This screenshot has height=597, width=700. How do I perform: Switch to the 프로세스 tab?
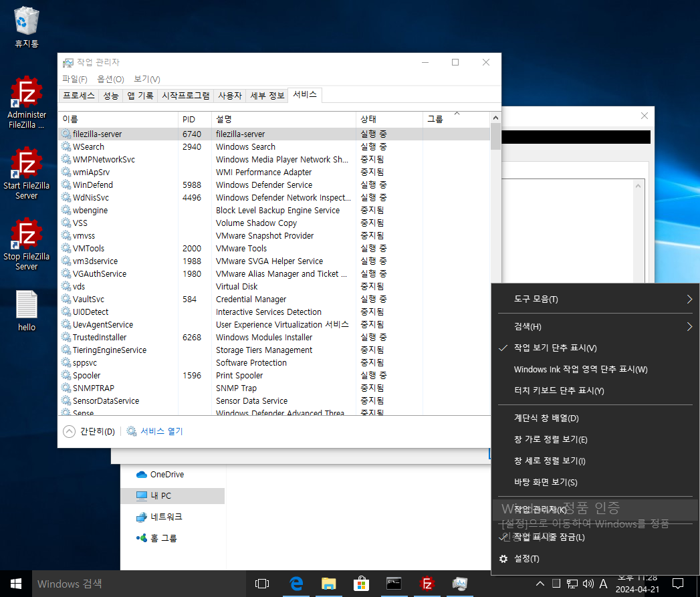(x=79, y=96)
